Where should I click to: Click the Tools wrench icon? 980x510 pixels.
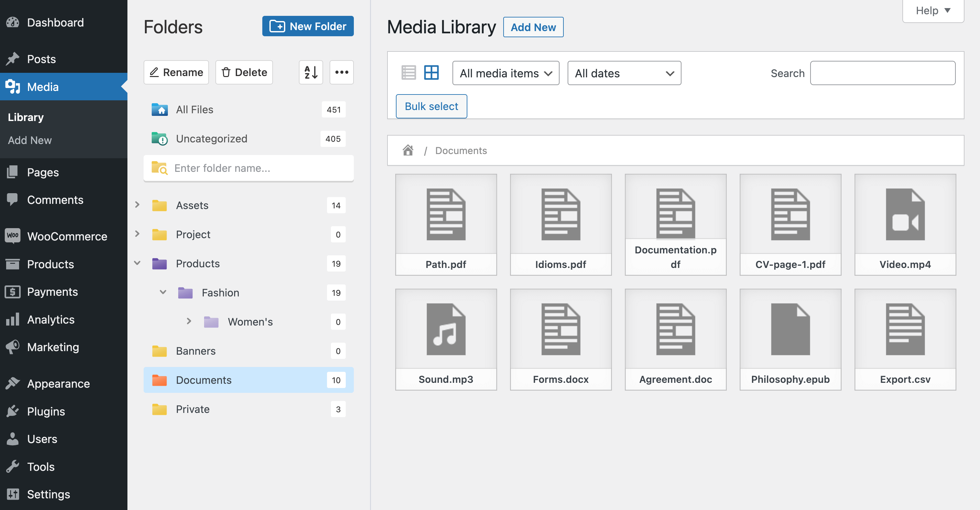click(13, 466)
